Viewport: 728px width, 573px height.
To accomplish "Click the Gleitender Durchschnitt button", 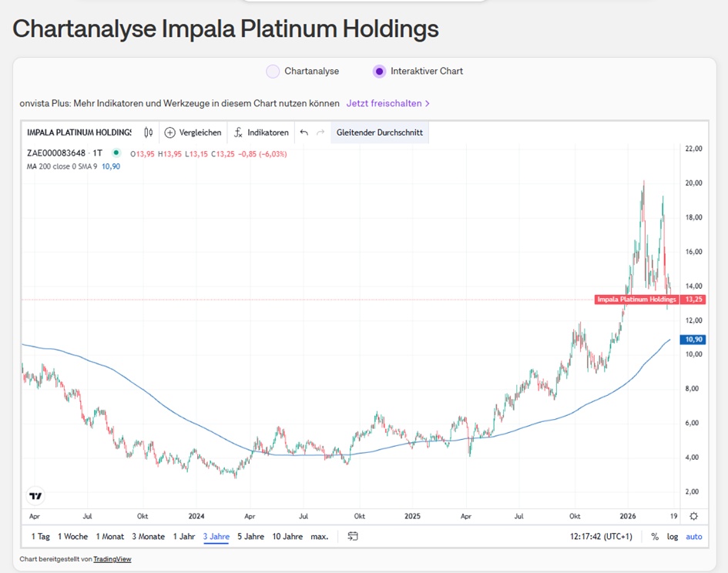I will [379, 132].
